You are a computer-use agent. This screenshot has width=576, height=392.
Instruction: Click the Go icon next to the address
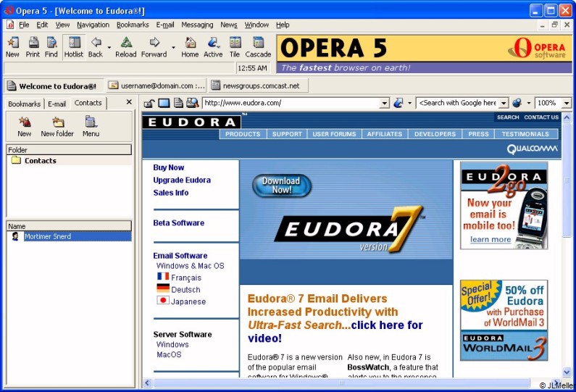point(398,103)
